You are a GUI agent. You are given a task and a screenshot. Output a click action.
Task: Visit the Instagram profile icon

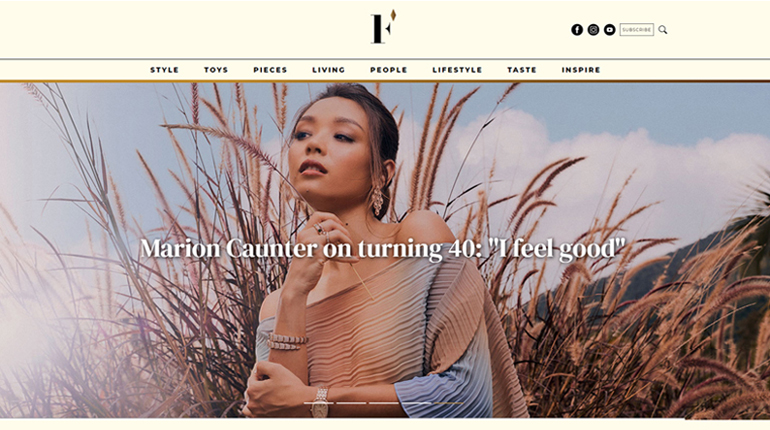pyautogui.click(x=593, y=30)
